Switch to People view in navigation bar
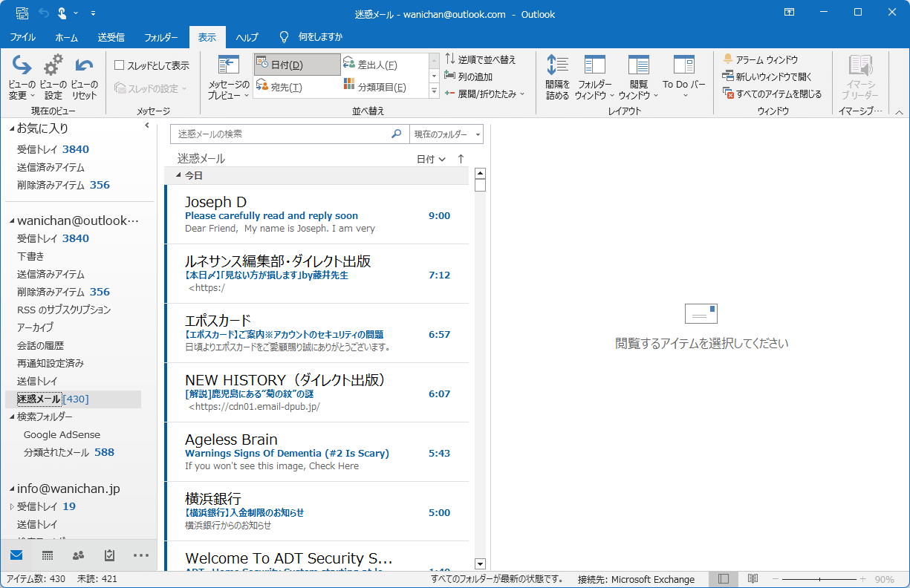The height and width of the screenshot is (588, 910). coord(79,555)
